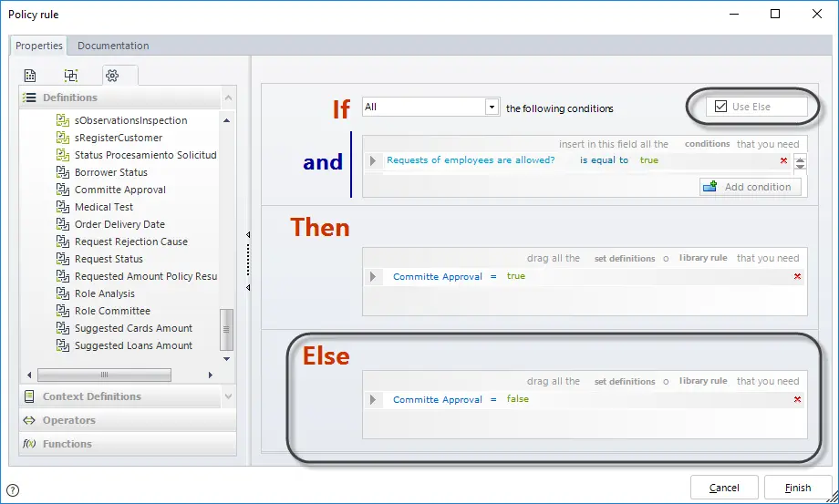Image resolution: width=839 pixels, height=504 pixels.
Task: Click the Operators arrows icon
Action: tap(29, 420)
